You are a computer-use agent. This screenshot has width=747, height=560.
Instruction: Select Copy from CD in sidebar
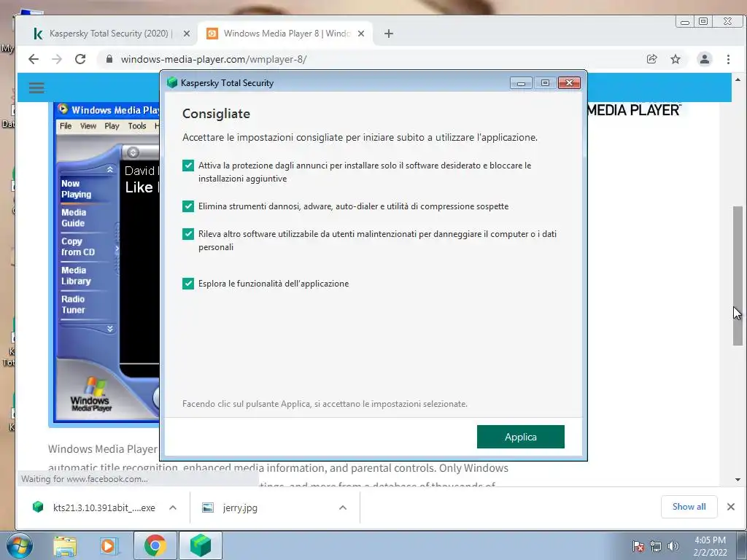click(x=78, y=246)
